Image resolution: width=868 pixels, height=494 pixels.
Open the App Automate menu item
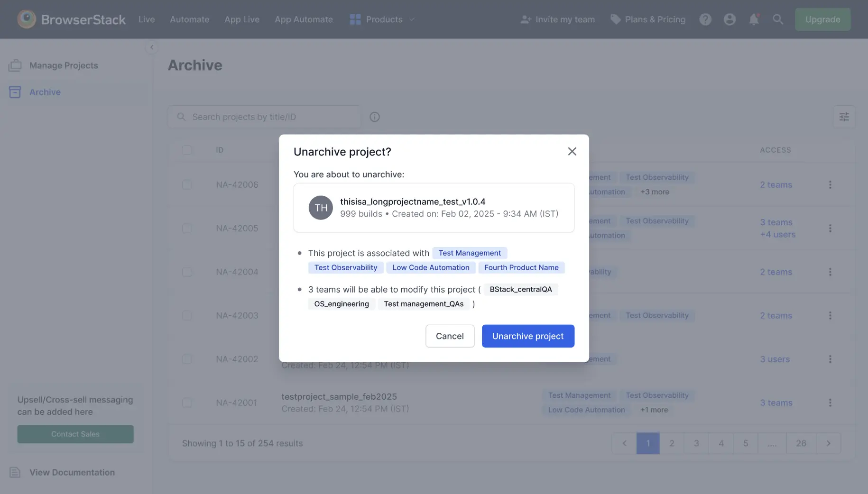tap(304, 19)
